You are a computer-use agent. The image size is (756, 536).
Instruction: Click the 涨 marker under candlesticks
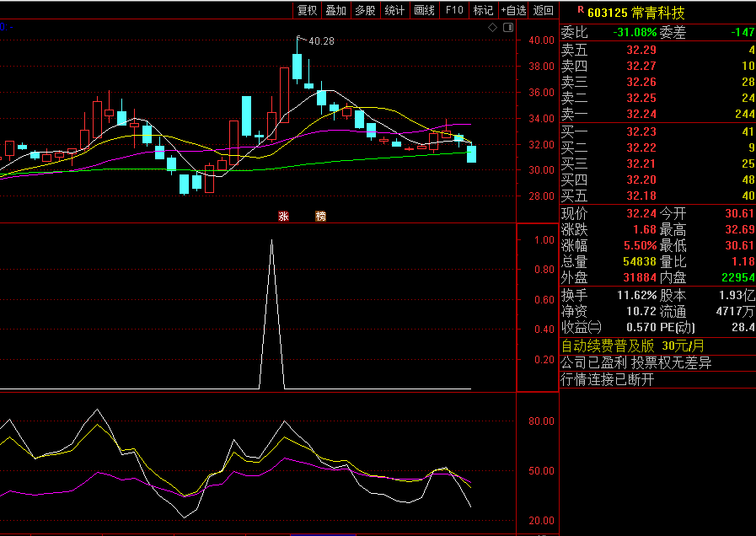coord(283,217)
